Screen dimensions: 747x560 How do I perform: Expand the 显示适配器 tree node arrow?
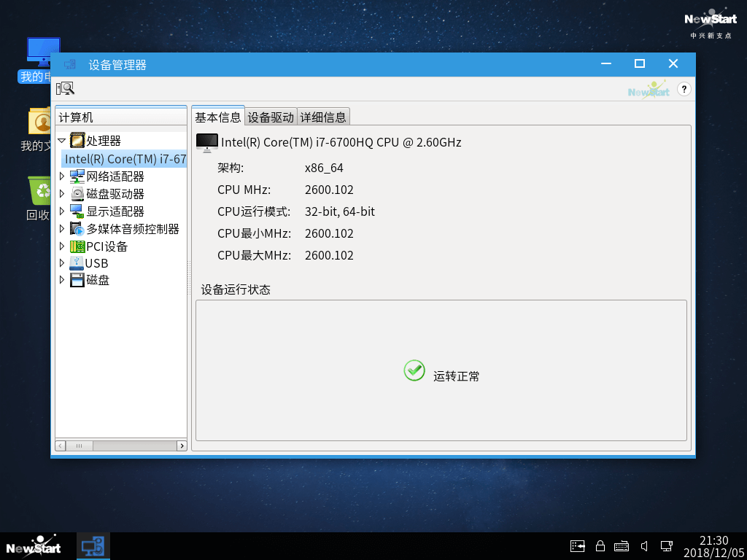[61, 211]
